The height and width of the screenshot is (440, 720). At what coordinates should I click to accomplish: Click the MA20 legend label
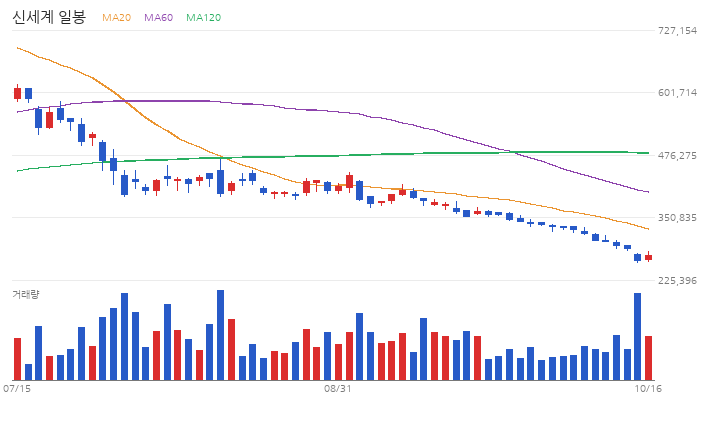point(116,17)
